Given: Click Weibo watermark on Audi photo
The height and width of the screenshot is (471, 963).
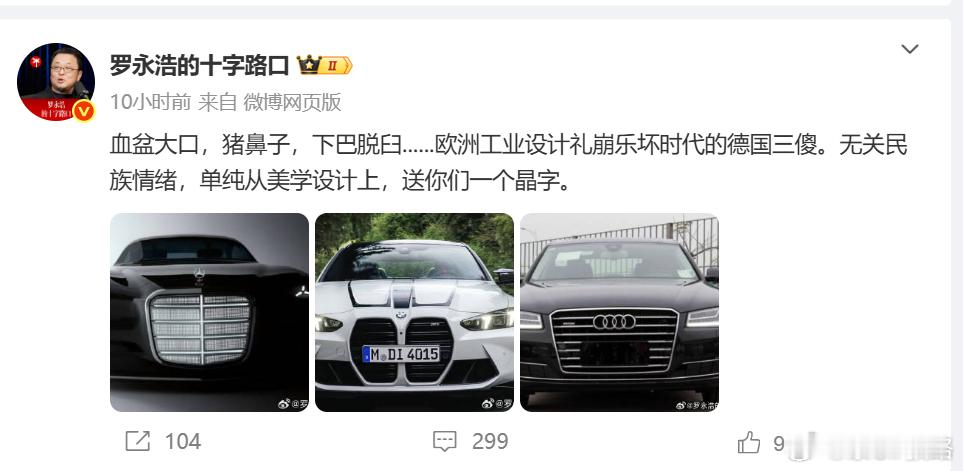Looking at the screenshot, I should 697,405.
